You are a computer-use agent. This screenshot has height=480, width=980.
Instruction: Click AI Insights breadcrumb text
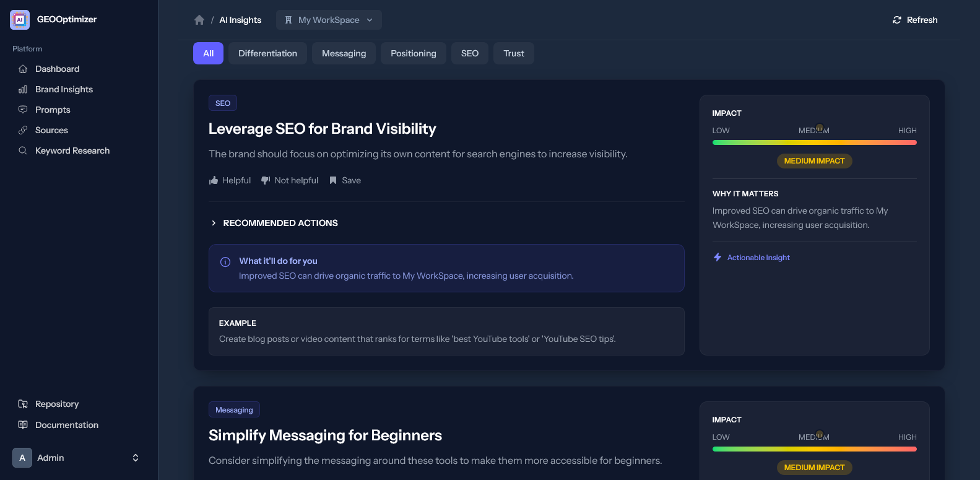(240, 20)
